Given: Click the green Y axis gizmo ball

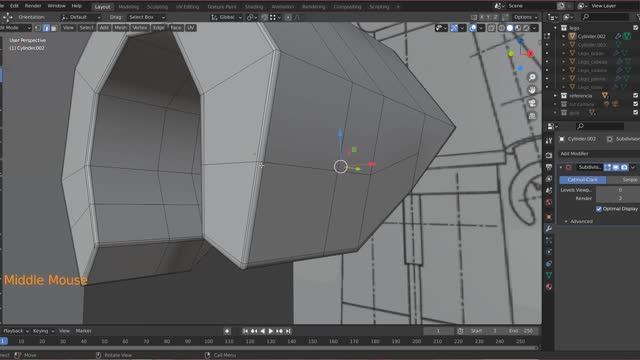Looking at the screenshot, I should coord(511,53).
